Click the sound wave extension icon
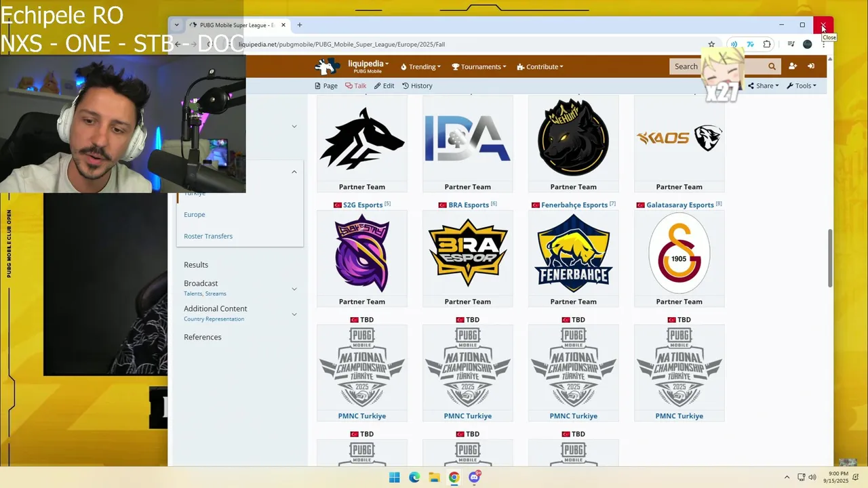 pos(733,44)
